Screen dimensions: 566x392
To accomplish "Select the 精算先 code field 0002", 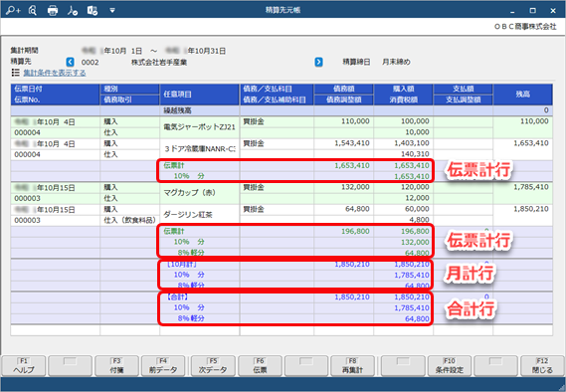I will point(90,63).
